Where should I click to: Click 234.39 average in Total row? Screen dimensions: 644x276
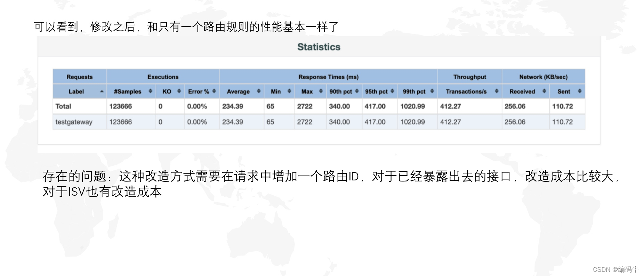pyautogui.click(x=233, y=106)
